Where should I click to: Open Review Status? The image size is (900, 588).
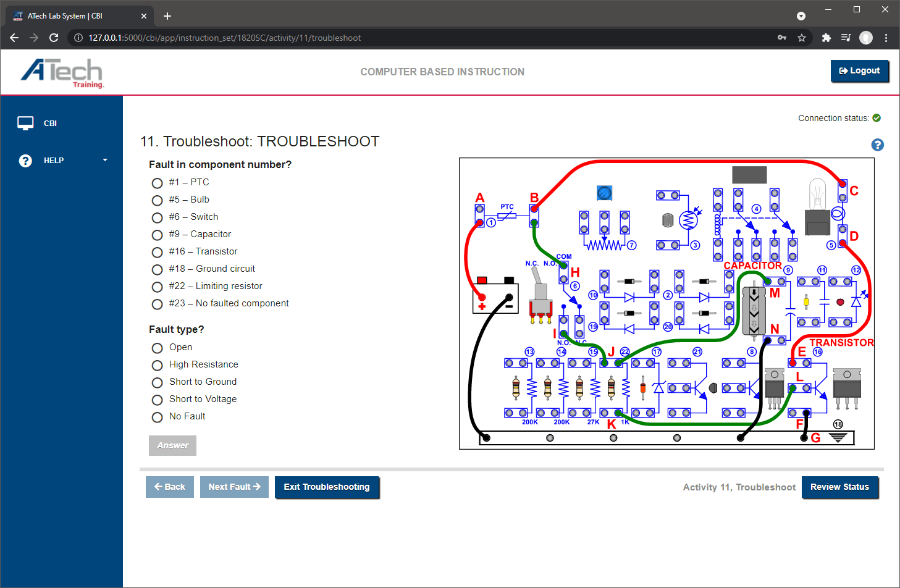(x=840, y=487)
